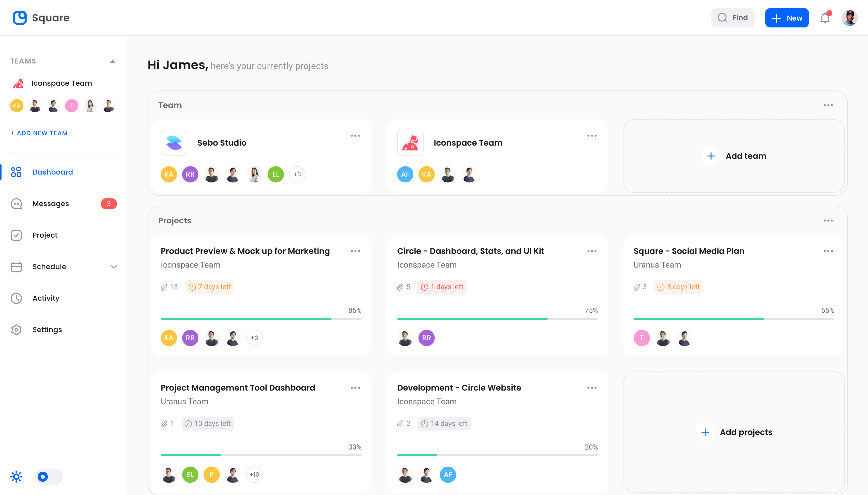Select Dashboard in the sidebar
868x495 pixels.
click(53, 172)
